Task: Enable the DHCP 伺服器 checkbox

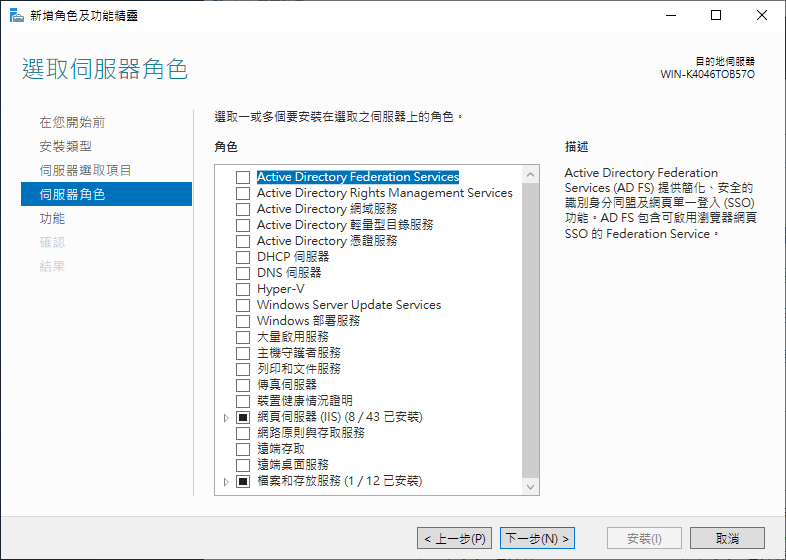Action: pyautogui.click(x=243, y=257)
